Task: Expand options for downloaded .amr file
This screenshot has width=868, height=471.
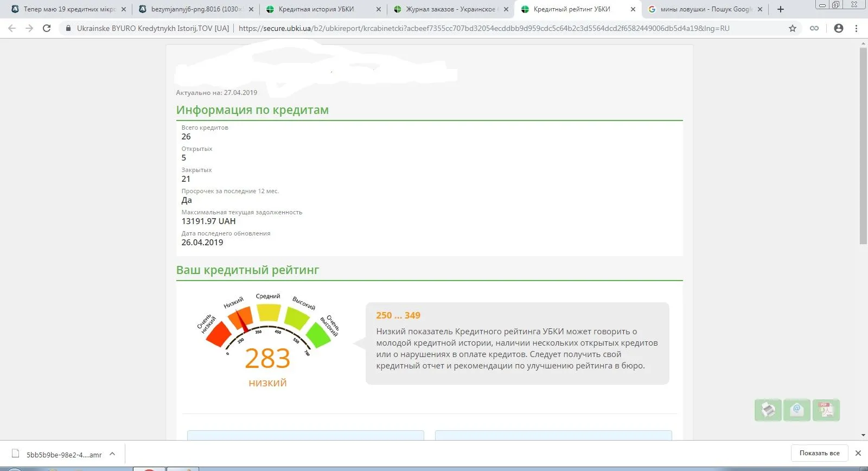Action: (112, 454)
